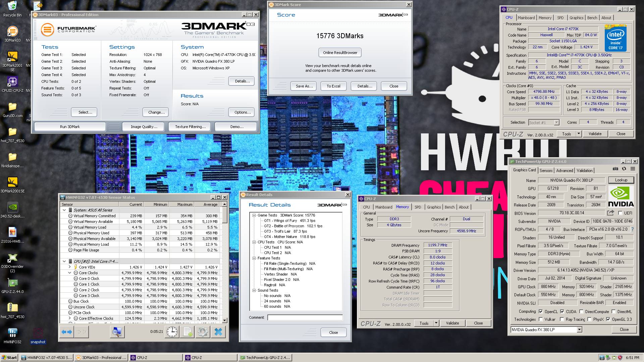
Task: Click HWiNFO expand columns arrows icon
Action: pyautogui.click(x=67, y=332)
